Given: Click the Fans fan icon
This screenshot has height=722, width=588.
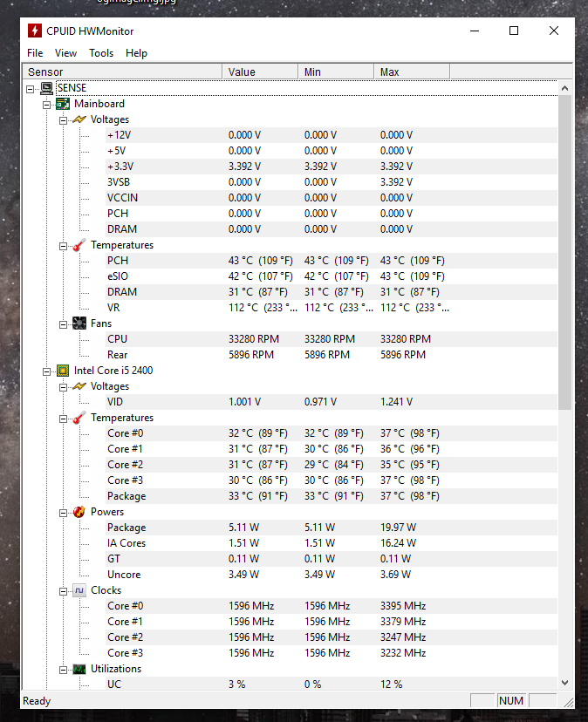Looking at the screenshot, I should tap(79, 324).
